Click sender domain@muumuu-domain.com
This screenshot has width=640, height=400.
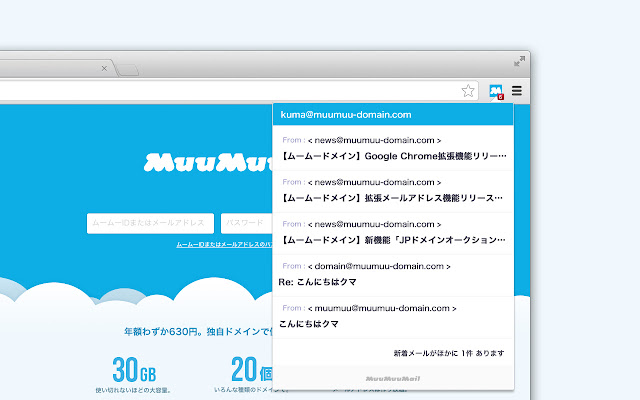click(379, 266)
